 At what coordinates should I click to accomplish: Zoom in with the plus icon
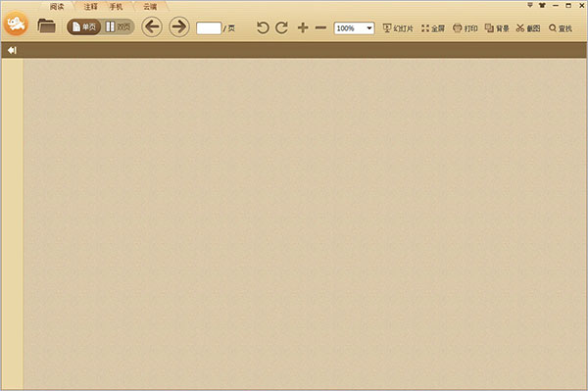pyautogui.click(x=303, y=27)
